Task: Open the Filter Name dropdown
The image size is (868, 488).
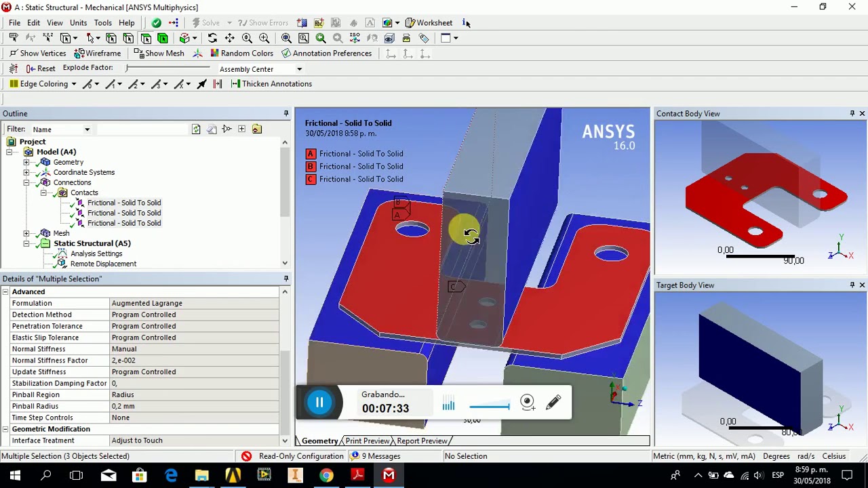Action: tap(87, 129)
